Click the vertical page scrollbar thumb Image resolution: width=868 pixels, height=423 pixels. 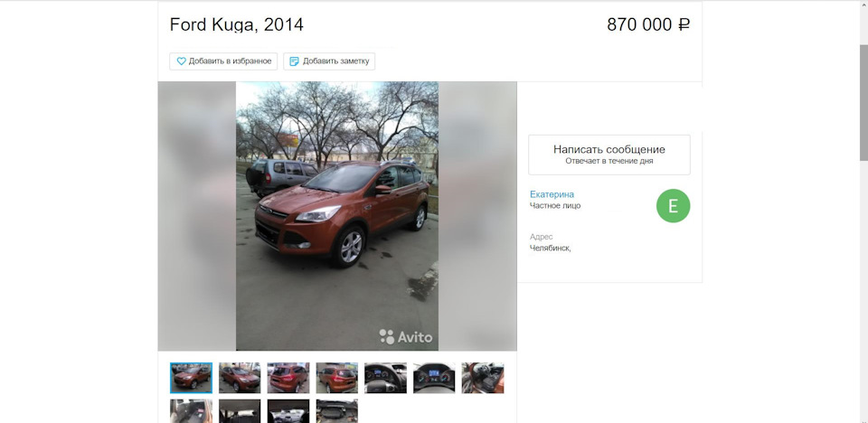tap(863, 102)
